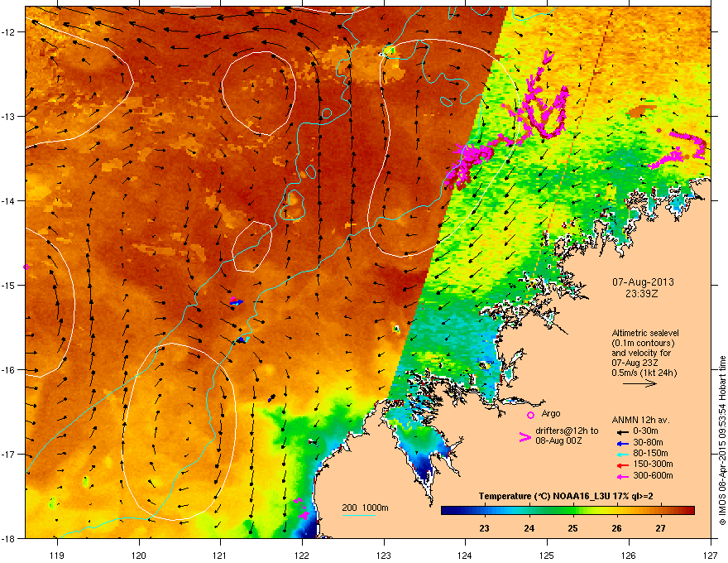728x563 pixels.
Task: Click the color bar tick label "26"
Action: [x=616, y=528]
